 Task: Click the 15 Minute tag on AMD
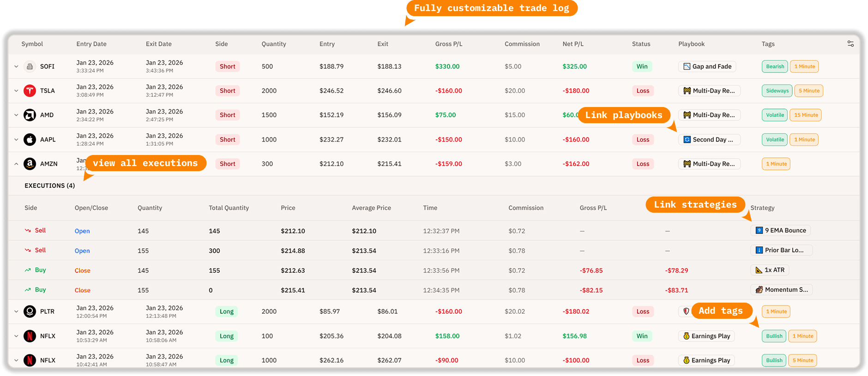[806, 115]
